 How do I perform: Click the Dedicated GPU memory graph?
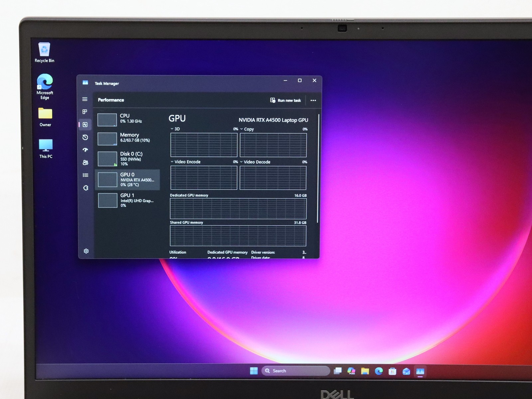[x=238, y=209]
